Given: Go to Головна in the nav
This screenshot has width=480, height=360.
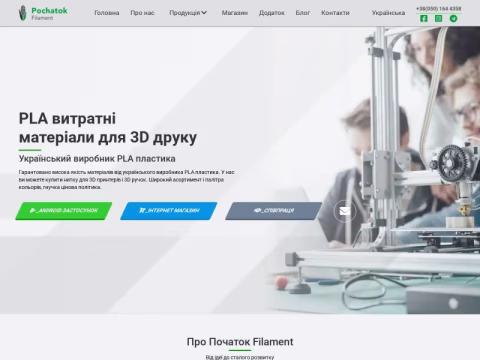Looking at the screenshot, I should tap(107, 13).
